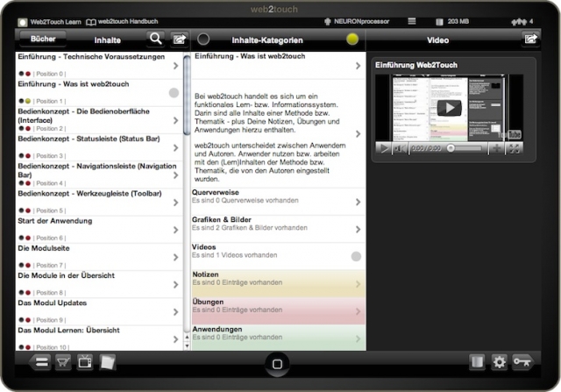Open Das Modul Lernen: Übersicht entry
This screenshot has width=561, height=392.
click(99, 338)
